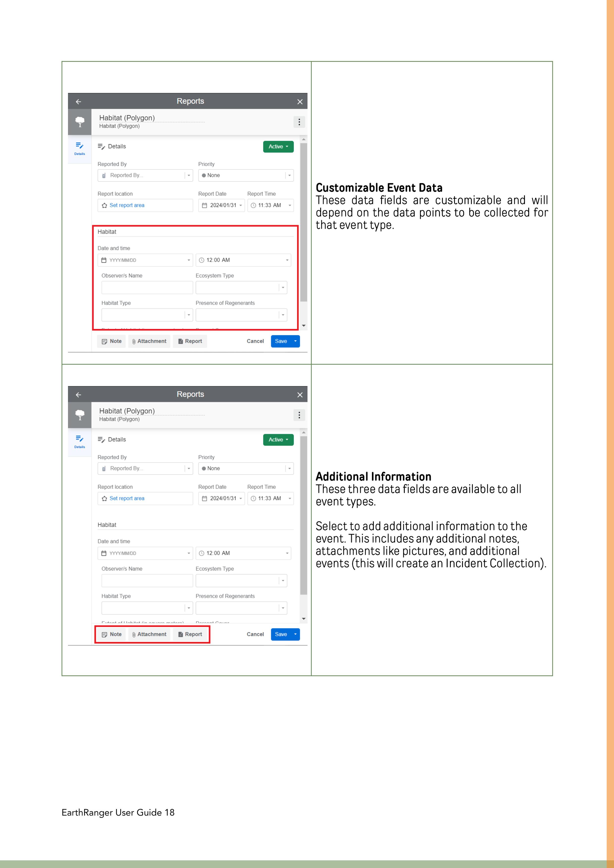Click Observer/s Name input field in top panel
Screen dimensions: 614x868
click(147, 288)
